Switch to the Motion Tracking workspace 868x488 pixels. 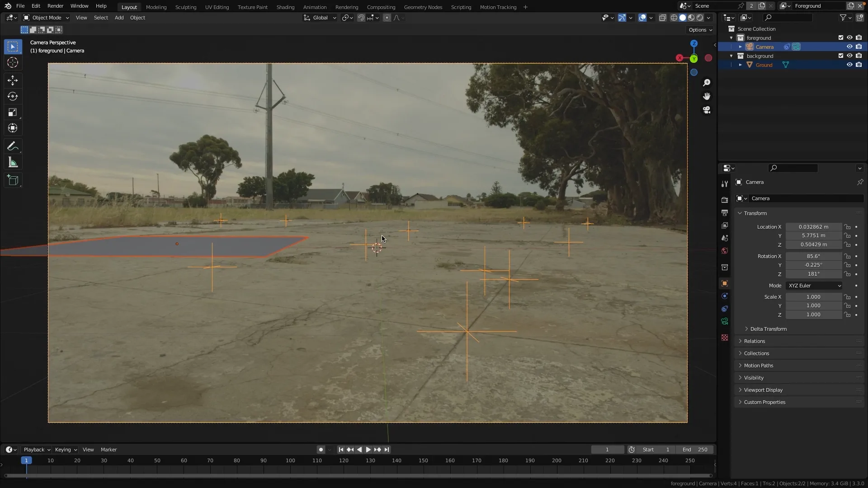[498, 7]
